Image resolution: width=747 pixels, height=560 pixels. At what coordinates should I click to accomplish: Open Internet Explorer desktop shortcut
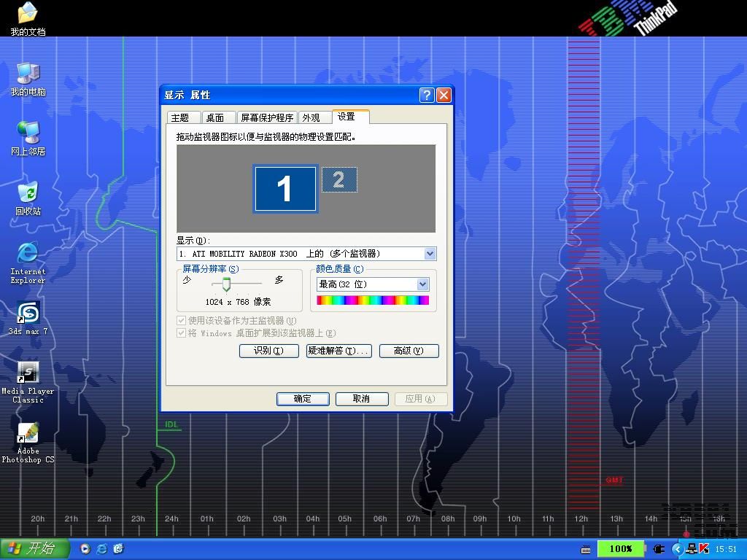point(28,253)
